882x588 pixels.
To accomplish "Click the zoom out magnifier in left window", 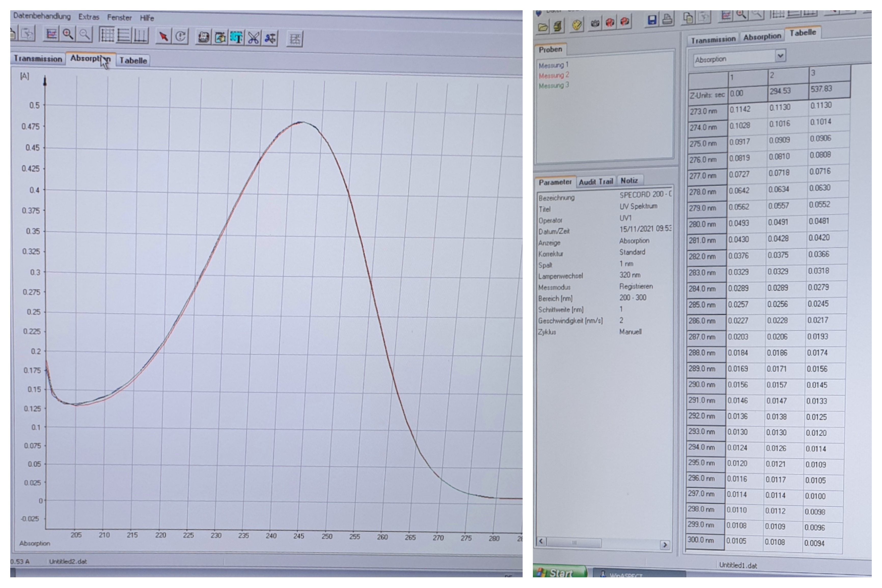I will point(84,34).
